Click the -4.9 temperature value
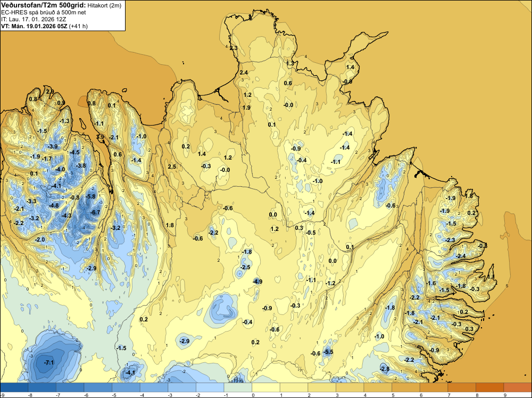Image resolution: width=532 pixels, height=398 pixels. click(257, 281)
